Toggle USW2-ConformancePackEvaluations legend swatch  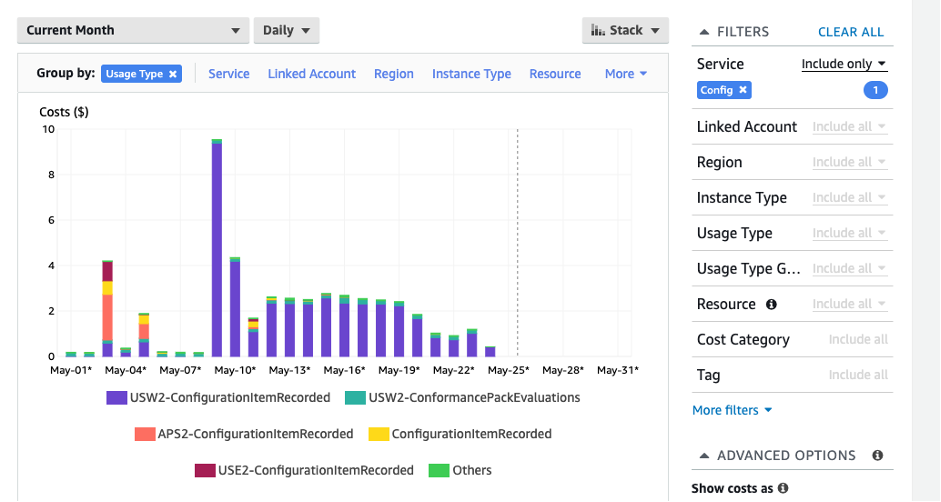pos(355,398)
